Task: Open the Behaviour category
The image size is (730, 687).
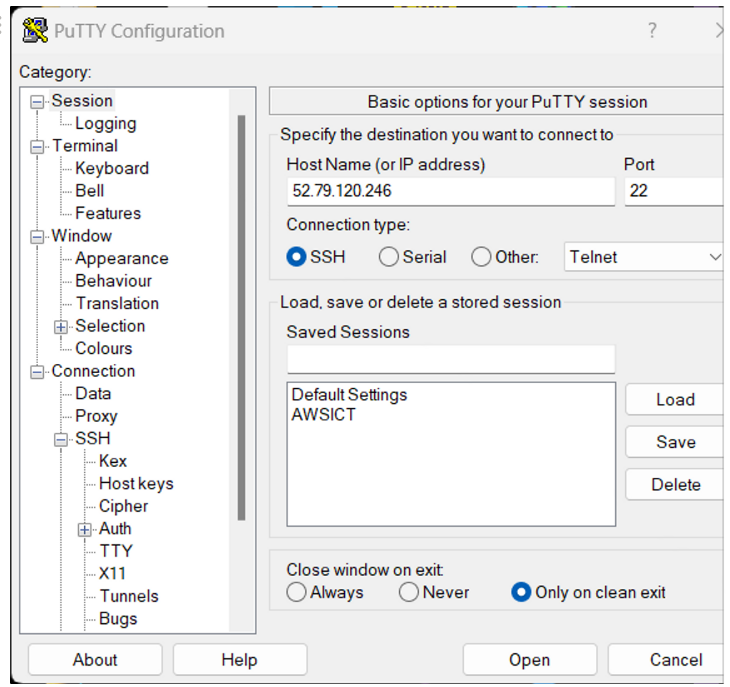Action: pos(114,281)
